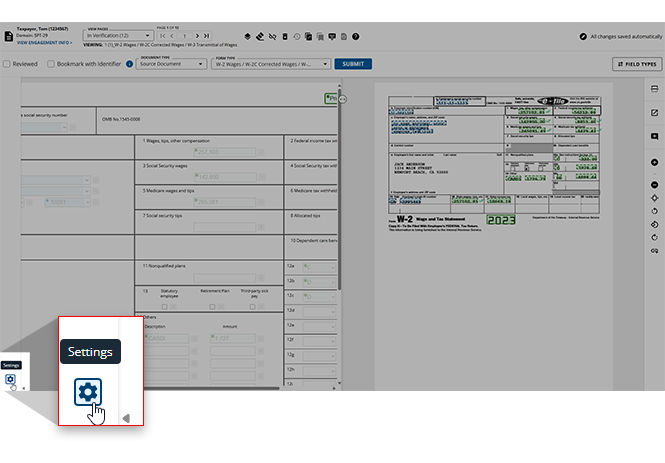Click the copy pages icon in the top toolbar
665x463 pixels.
[308, 36]
